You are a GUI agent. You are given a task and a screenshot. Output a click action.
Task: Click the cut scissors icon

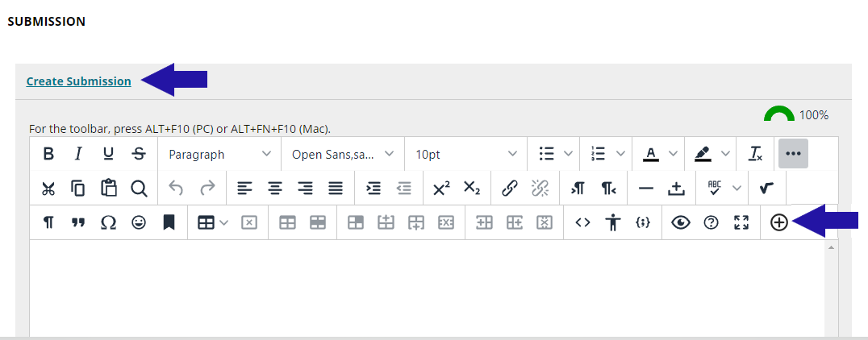tap(48, 189)
